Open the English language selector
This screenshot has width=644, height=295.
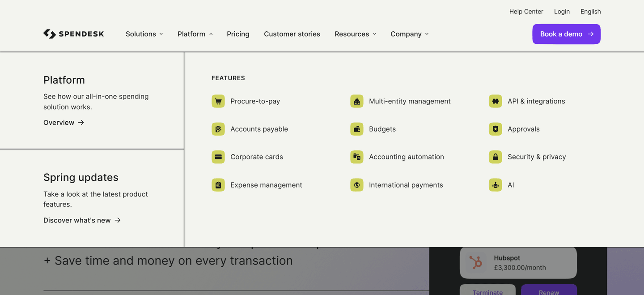click(x=590, y=12)
